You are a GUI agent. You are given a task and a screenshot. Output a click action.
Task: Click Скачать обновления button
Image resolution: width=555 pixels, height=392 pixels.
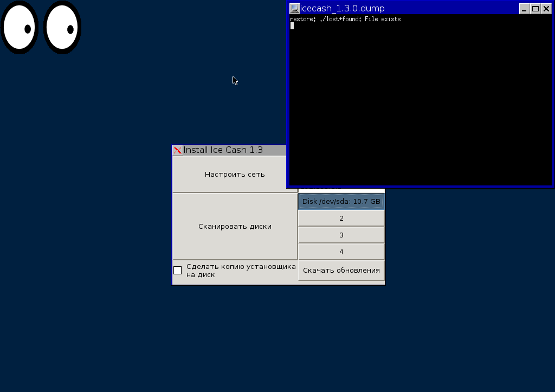pos(341,270)
